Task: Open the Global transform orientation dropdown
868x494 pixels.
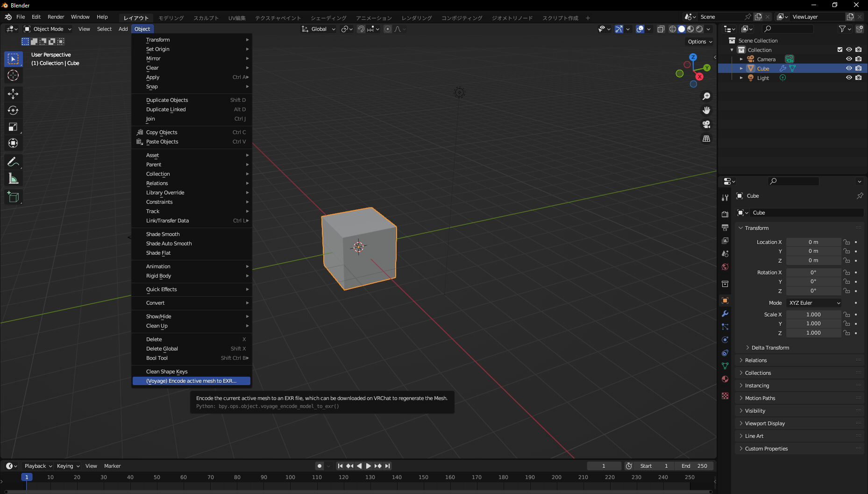Action: [319, 29]
